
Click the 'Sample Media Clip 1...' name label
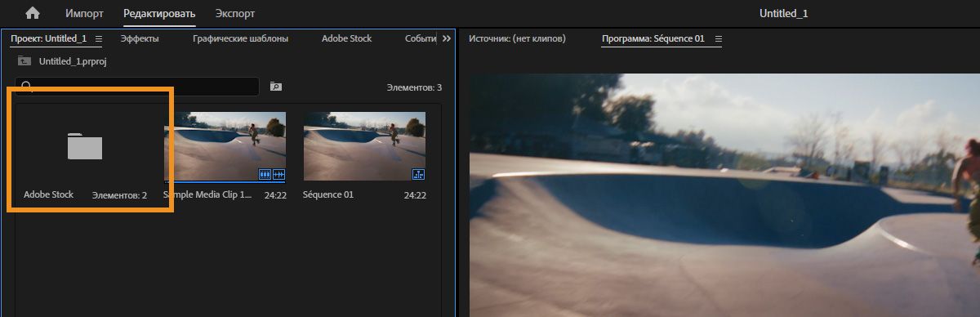click(207, 195)
